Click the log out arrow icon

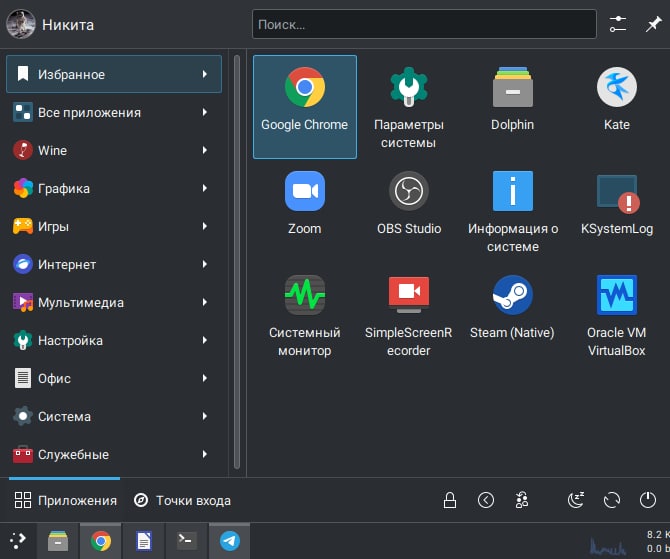point(486,500)
